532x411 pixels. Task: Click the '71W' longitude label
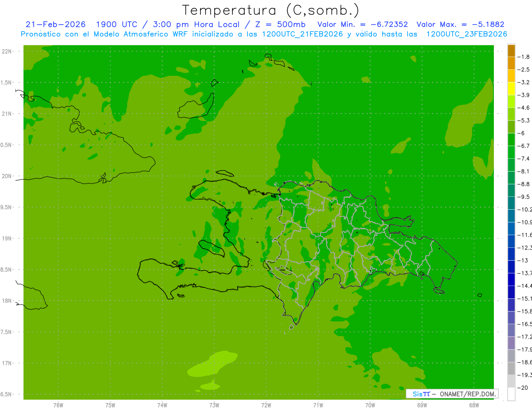(x=318, y=405)
